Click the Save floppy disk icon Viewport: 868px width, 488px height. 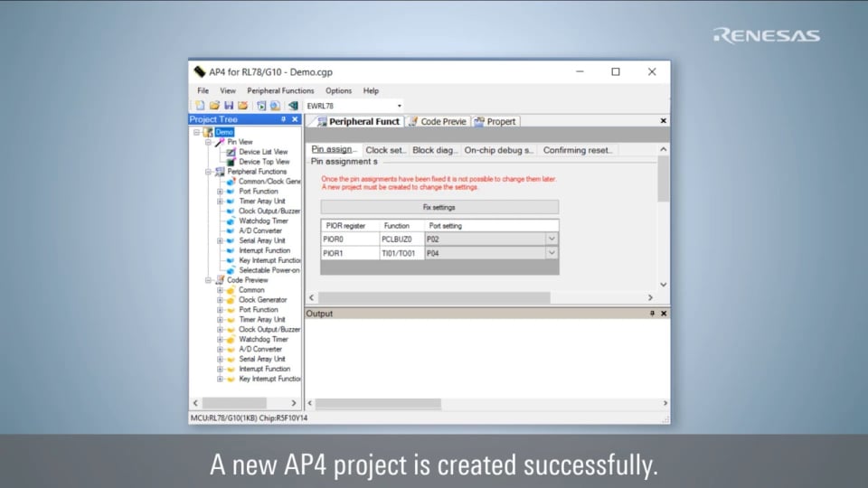pyautogui.click(x=229, y=105)
